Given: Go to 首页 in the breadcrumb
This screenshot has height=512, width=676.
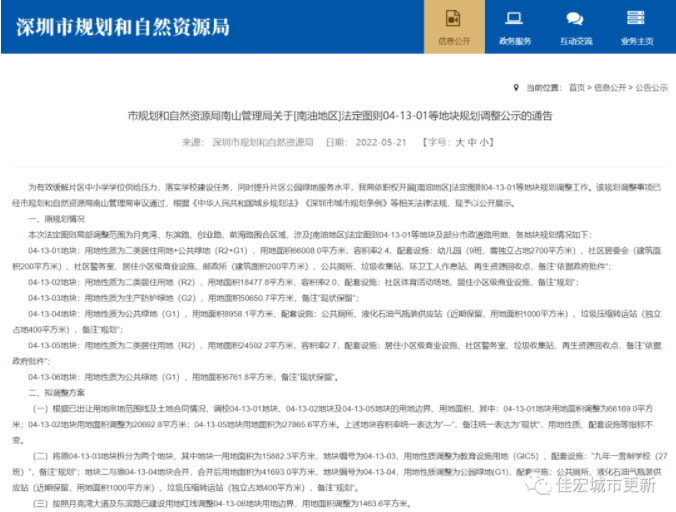Looking at the screenshot, I should coord(575,88).
